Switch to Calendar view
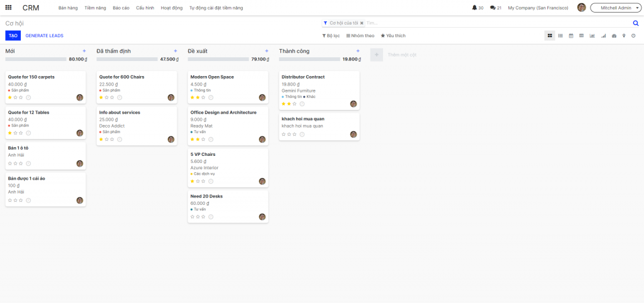Image resolution: width=644 pixels, height=303 pixels. coord(571,36)
